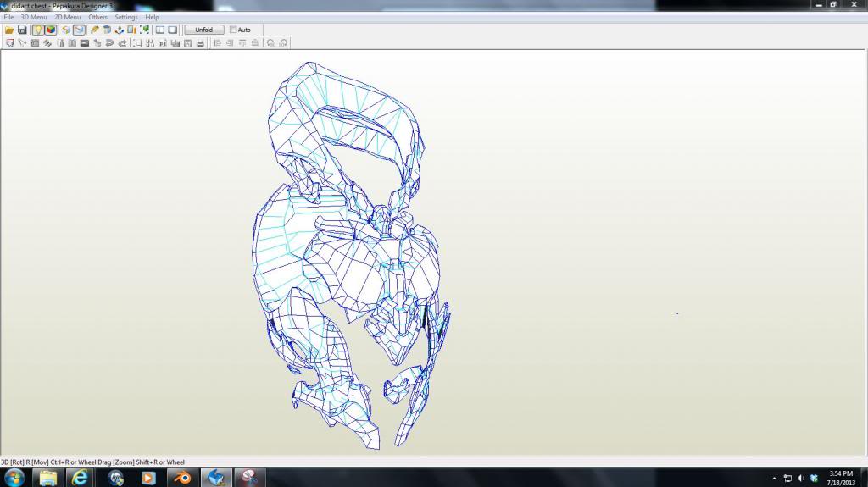The height and width of the screenshot is (487, 868).
Task: Click the double gray column flap icon
Action: [x=72, y=43]
